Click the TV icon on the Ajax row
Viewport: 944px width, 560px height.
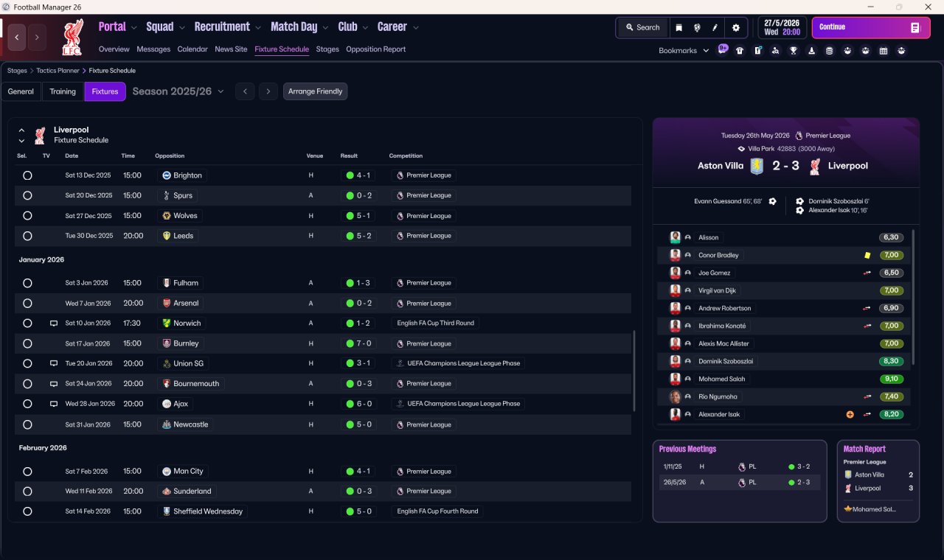point(54,404)
